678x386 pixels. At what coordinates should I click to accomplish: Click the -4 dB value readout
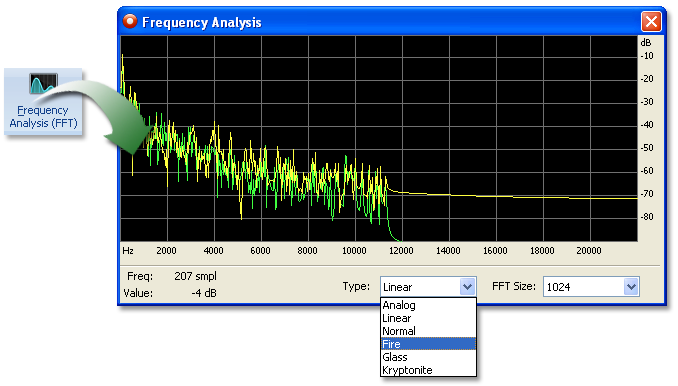click(x=204, y=293)
